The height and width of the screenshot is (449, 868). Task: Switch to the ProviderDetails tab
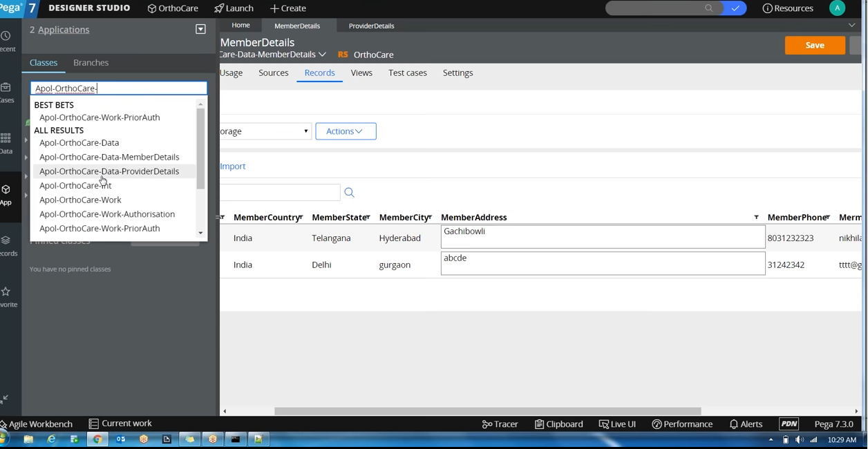[x=371, y=26]
